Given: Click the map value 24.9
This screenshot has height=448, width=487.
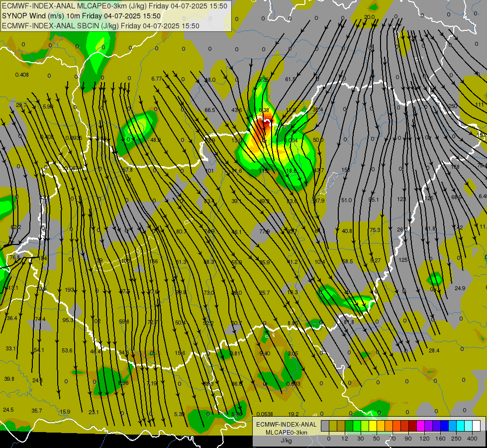Looking at the screenshot, I should tap(460, 289).
